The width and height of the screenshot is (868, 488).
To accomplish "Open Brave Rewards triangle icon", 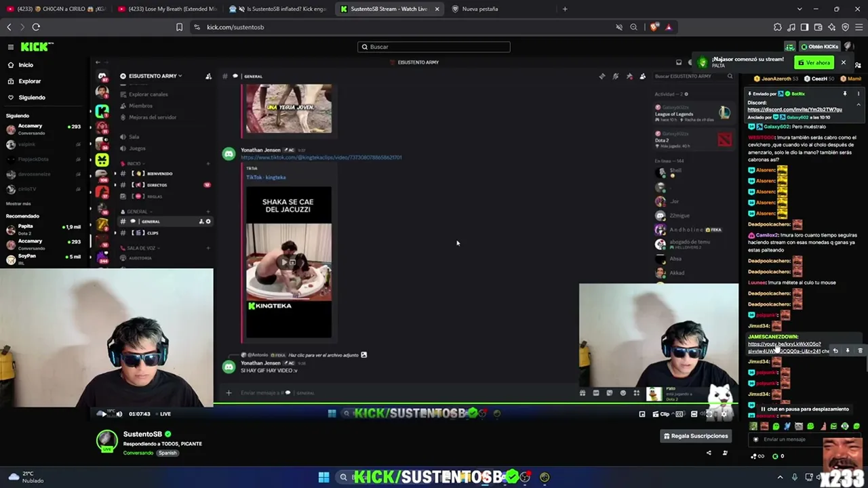I will (x=668, y=27).
